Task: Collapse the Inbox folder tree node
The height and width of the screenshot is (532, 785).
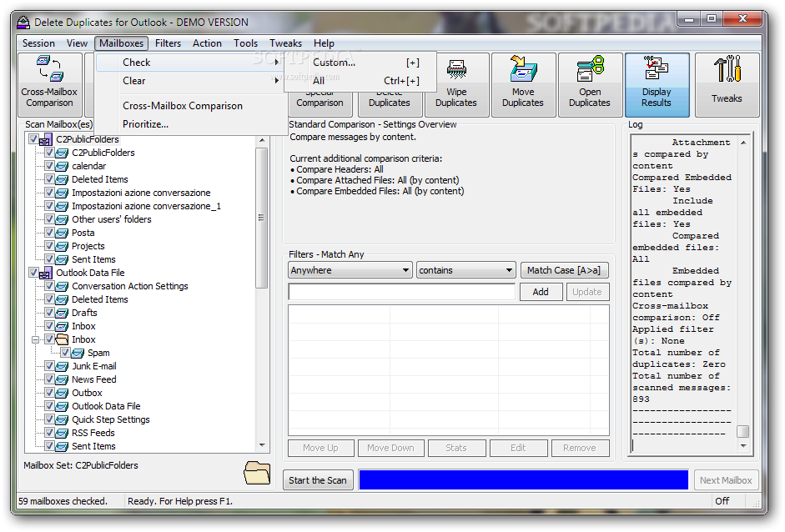Action: (35, 340)
